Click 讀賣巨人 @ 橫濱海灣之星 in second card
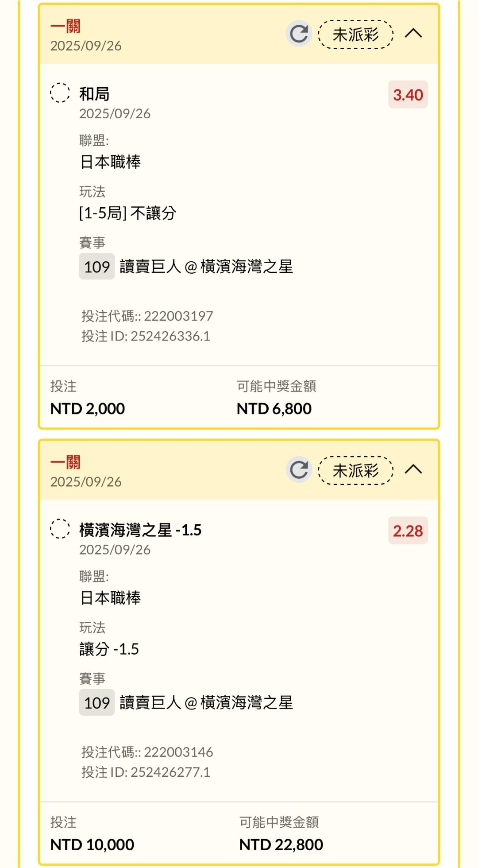Image resolution: width=478 pixels, height=868 pixels. coord(206,702)
